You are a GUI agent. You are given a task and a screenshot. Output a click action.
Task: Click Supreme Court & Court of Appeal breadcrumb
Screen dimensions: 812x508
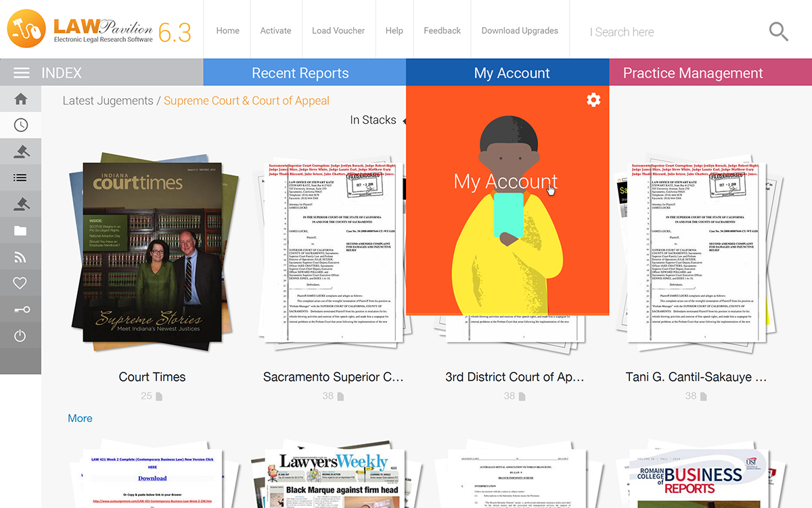246,101
